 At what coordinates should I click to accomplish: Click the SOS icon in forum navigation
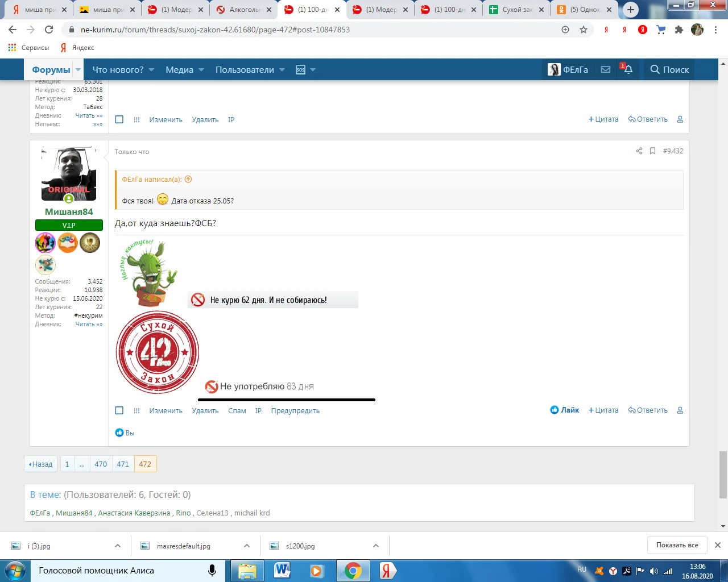(x=301, y=70)
